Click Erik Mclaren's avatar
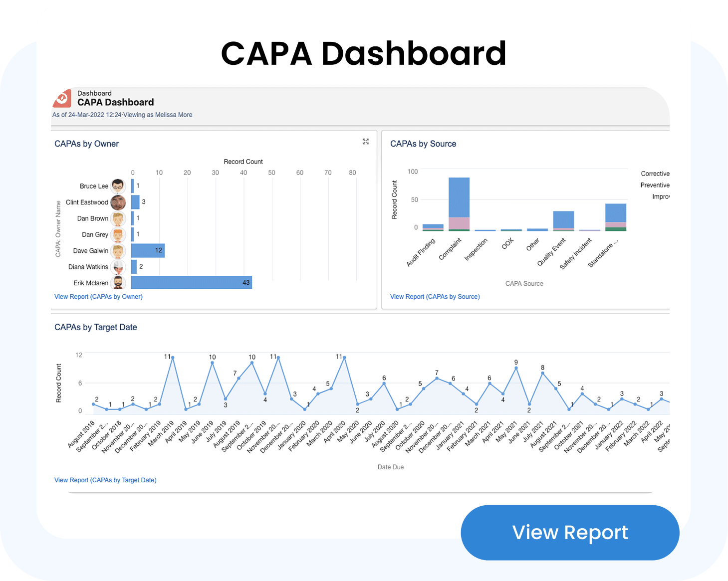Viewport: 728px width, 581px height. pyautogui.click(x=118, y=283)
